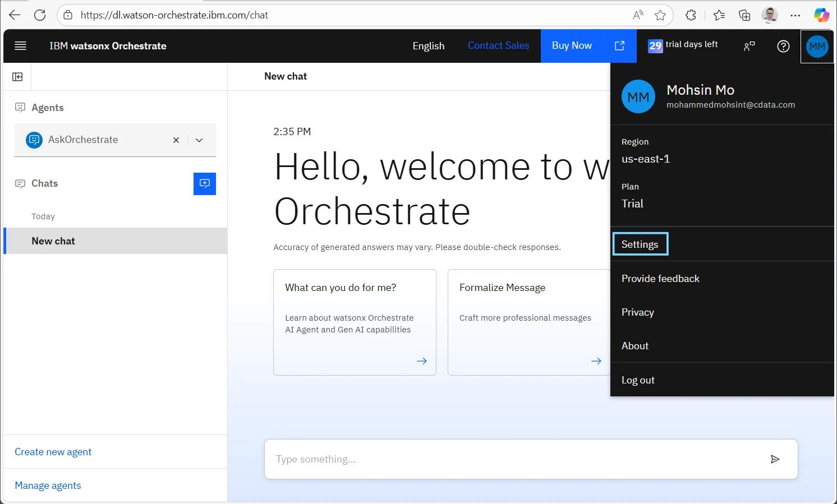Clear the AskOrchestrate agent selection
This screenshot has height=504, width=837.
coord(176,140)
